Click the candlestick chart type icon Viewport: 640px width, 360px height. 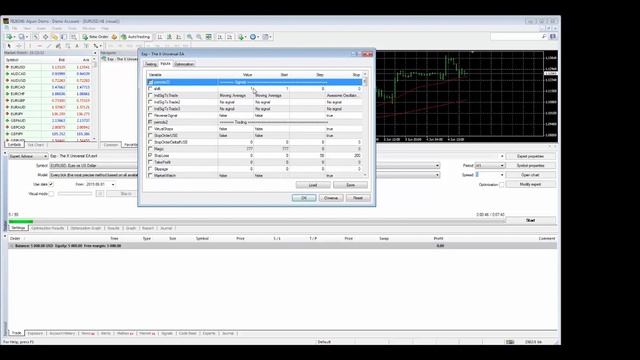(x=169, y=37)
